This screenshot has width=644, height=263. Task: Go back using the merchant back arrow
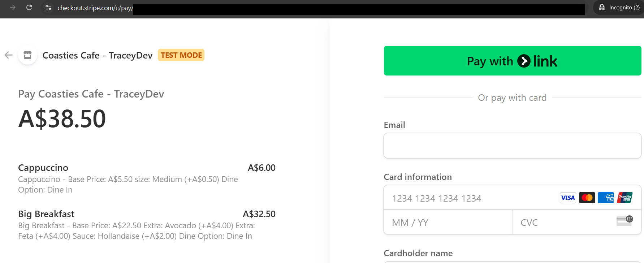tap(9, 55)
